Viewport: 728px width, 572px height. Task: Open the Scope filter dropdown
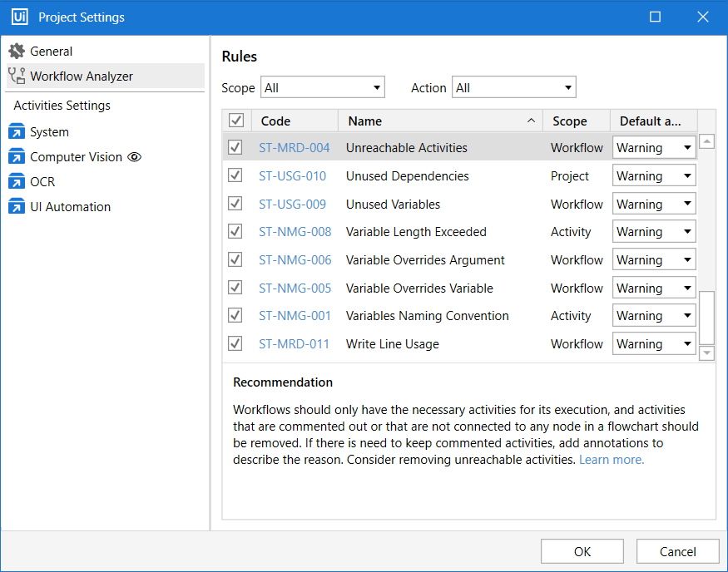[x=323, y=87]
